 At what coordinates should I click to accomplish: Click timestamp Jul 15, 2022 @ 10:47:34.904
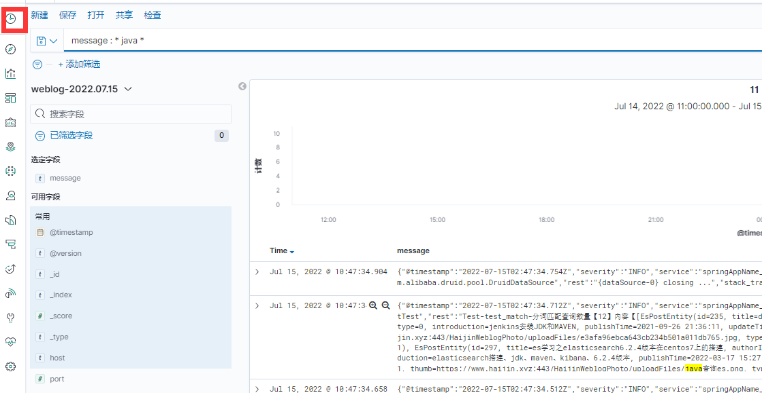tap(329, 272)
